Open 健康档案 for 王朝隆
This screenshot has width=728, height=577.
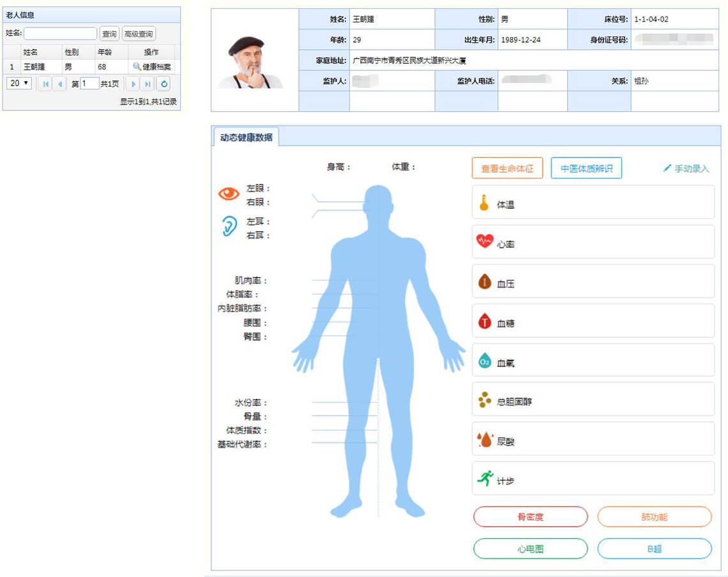(152, 66)
